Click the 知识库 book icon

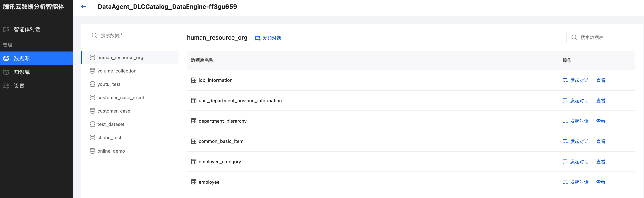pyautogui.click(x=6, y=72)
